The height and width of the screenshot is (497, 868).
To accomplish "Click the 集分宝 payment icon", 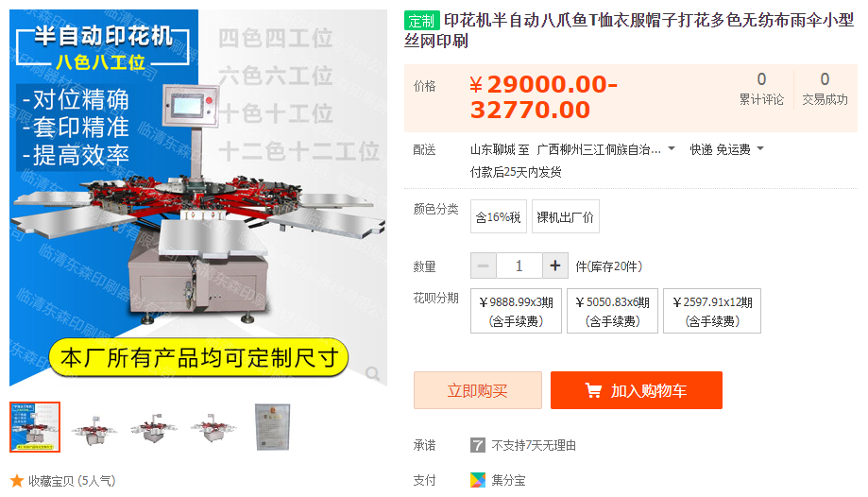I will pos(478,480).
